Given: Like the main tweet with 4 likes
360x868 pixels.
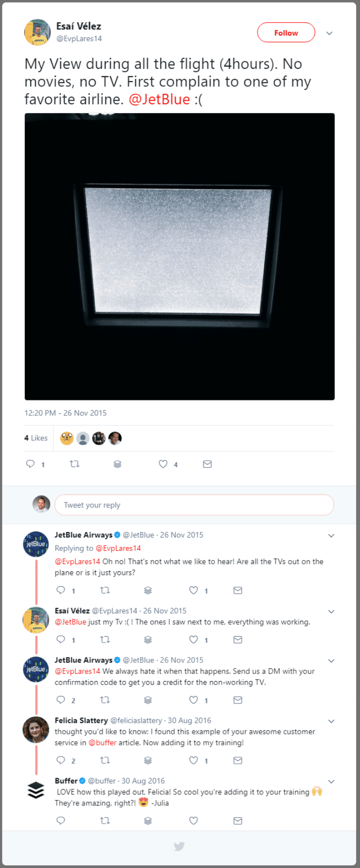Looking at the screenshot, I should (x=163, y=464).
